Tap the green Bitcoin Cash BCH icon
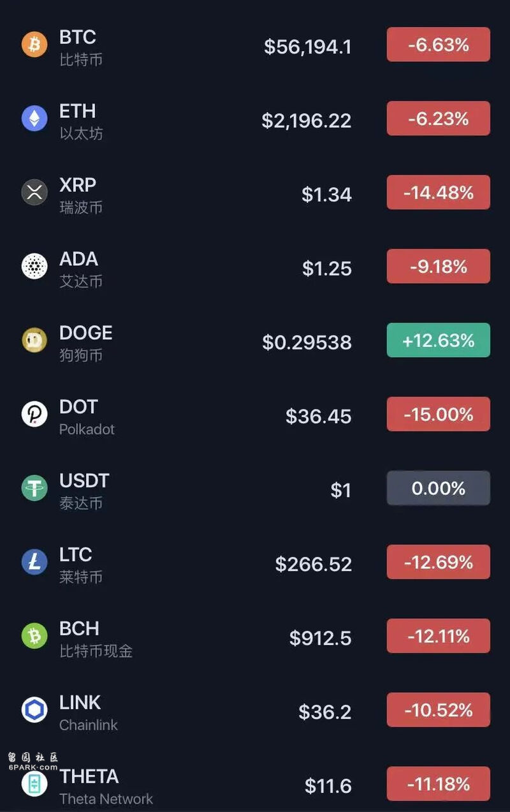The width and height of the screenshot is (510, 812). click(x=34, y=636)
